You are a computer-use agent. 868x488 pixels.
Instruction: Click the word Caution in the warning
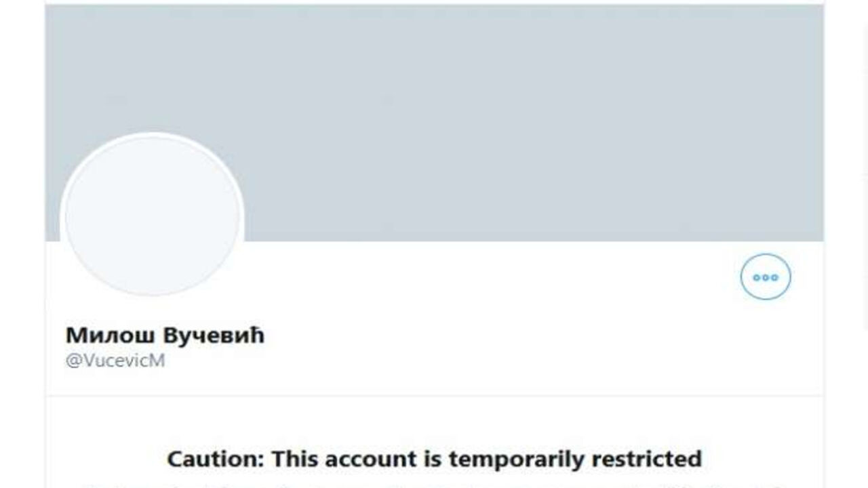[x=214, y=459]
